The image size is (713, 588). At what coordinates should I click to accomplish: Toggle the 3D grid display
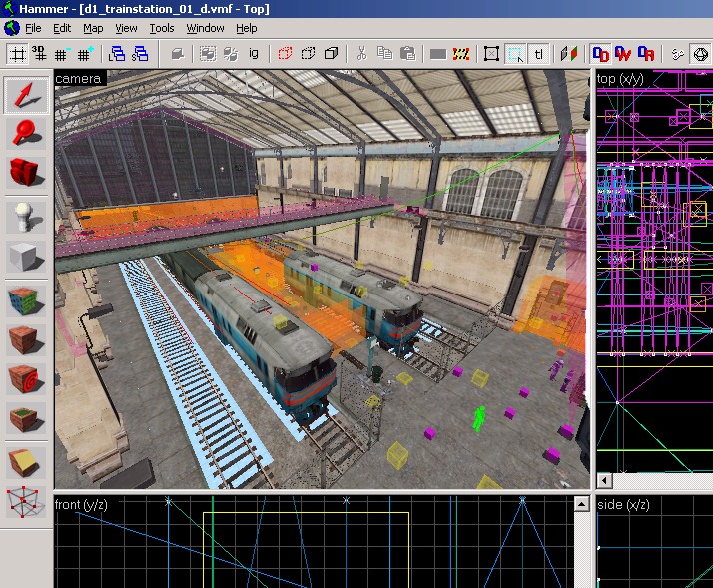(39, 54)
